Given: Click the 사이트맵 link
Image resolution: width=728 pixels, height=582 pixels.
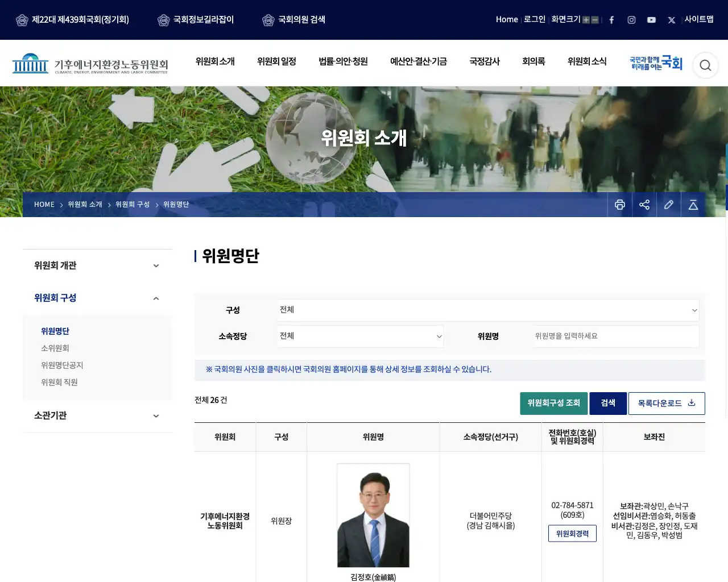Looking at the screenshot, I should (x=699, y=19).
